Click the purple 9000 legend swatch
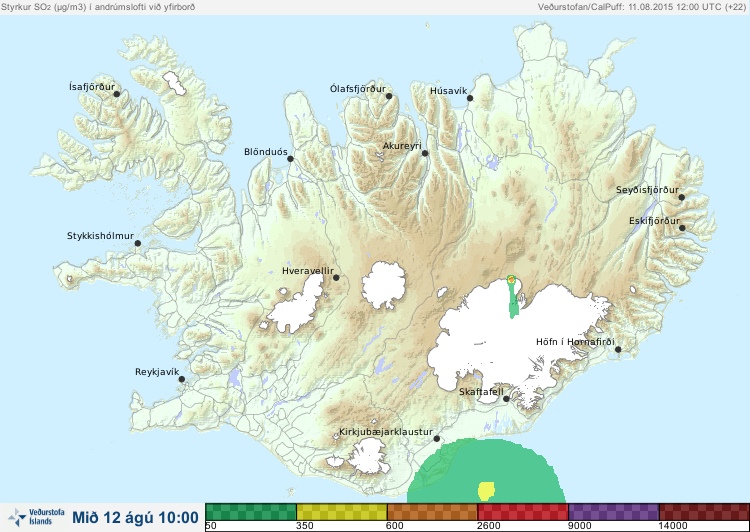The width and height of the screenshot is (750, 532). pos(614,512)
